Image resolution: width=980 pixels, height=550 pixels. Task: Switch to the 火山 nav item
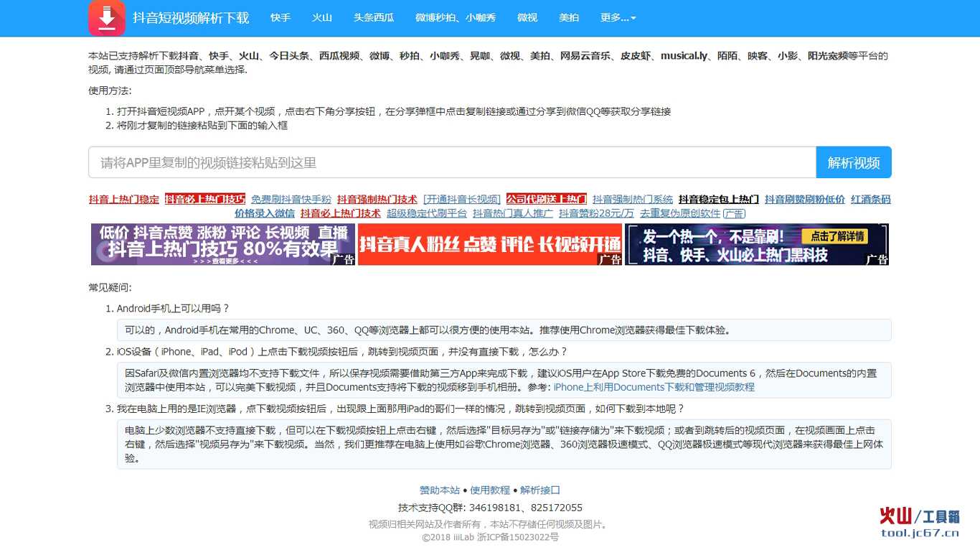click(x=322, y=18)
